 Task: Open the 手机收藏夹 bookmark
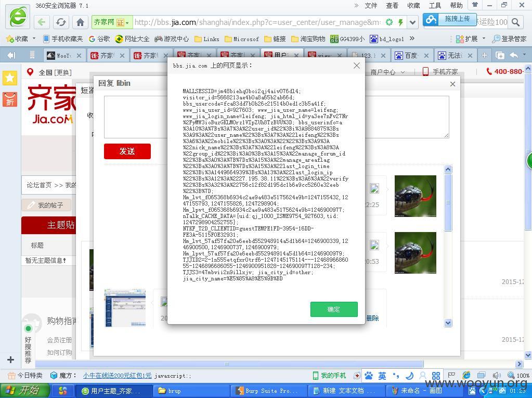(63, 39)
